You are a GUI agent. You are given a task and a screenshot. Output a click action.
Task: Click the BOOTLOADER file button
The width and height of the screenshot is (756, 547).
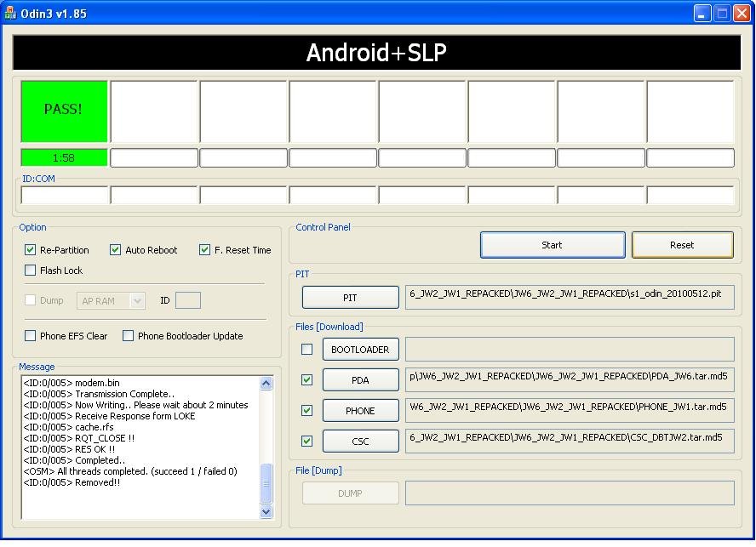pyautogui.click(x=361, y=350)
